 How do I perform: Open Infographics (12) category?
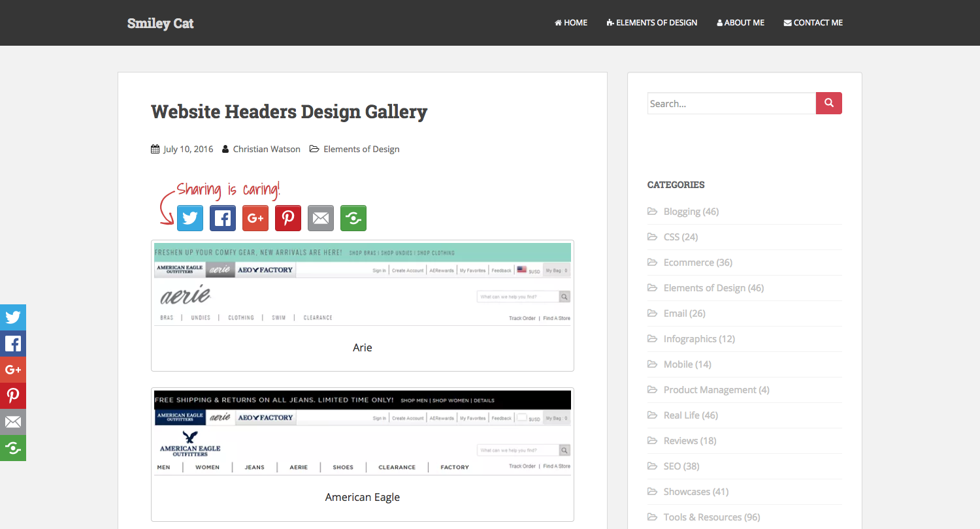click(699, 339)
